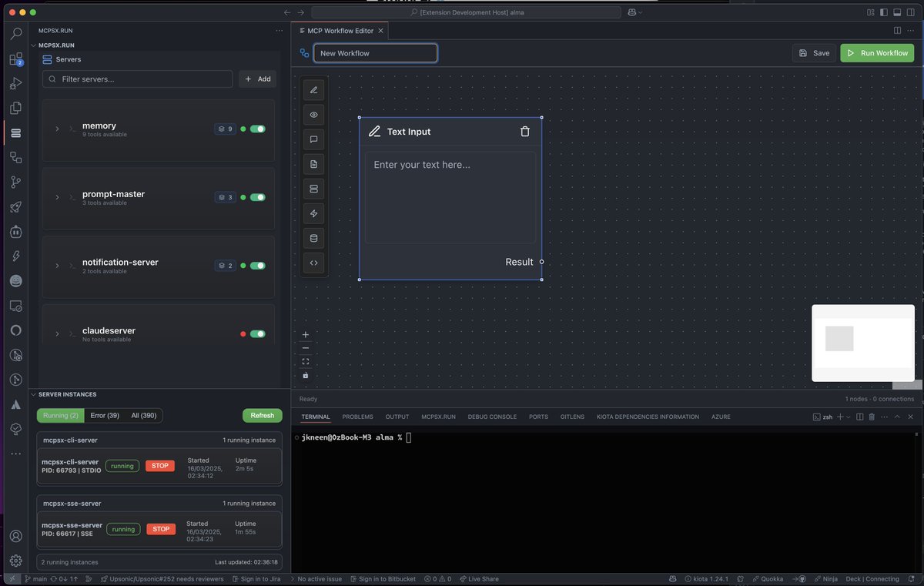Viewport: 924px width, 586px height.
Task: Select the chat bubble node tool
Action: tap(313, 139)
